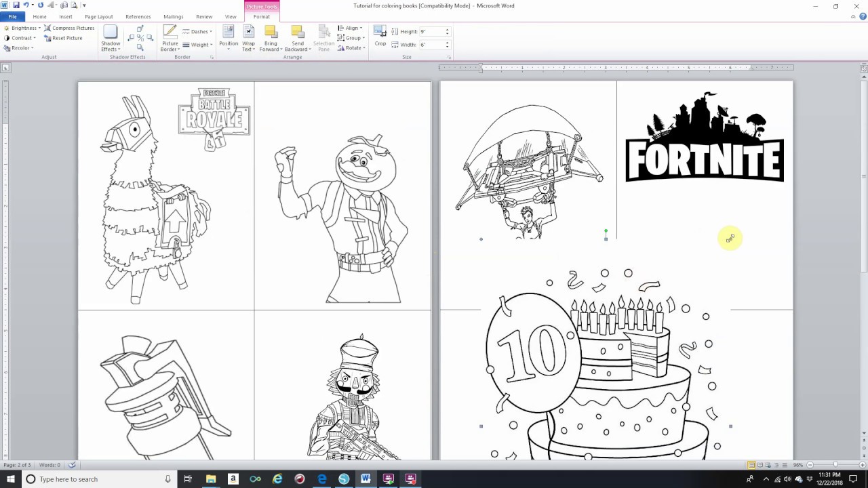
Task: Open Size group dialog launcher
Action: 449,58
